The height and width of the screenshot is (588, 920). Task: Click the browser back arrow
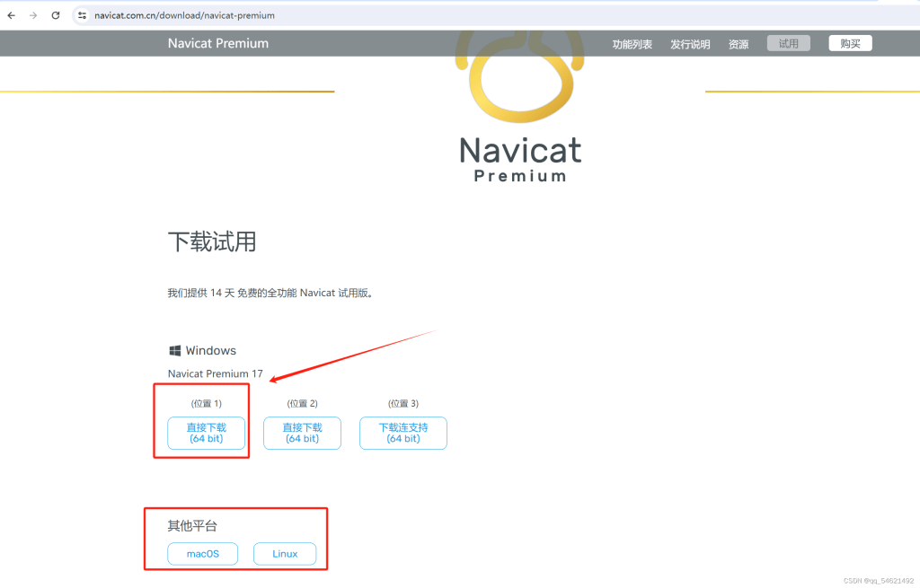10,14
